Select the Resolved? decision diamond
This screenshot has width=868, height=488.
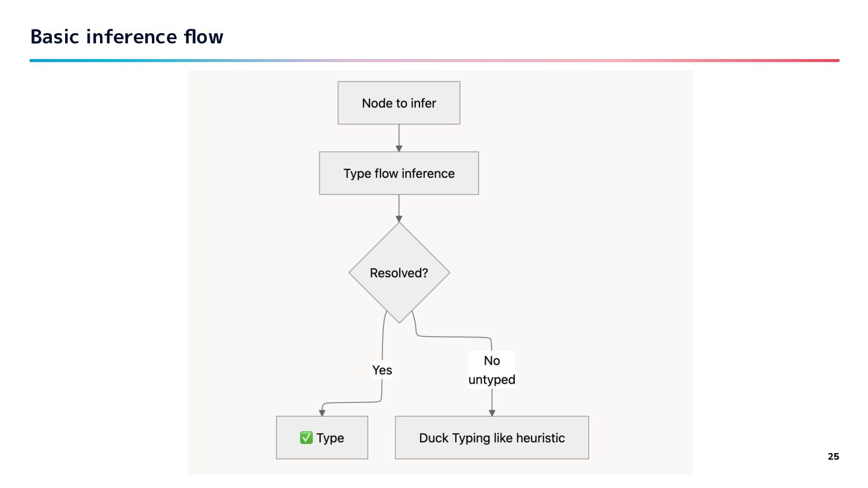click(x=399, y=273)
